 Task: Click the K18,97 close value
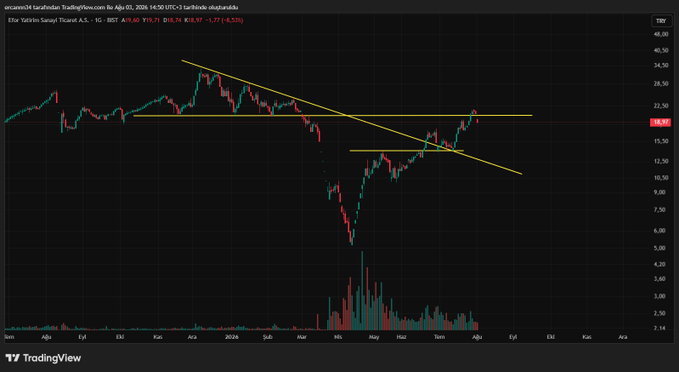point(193,20)
